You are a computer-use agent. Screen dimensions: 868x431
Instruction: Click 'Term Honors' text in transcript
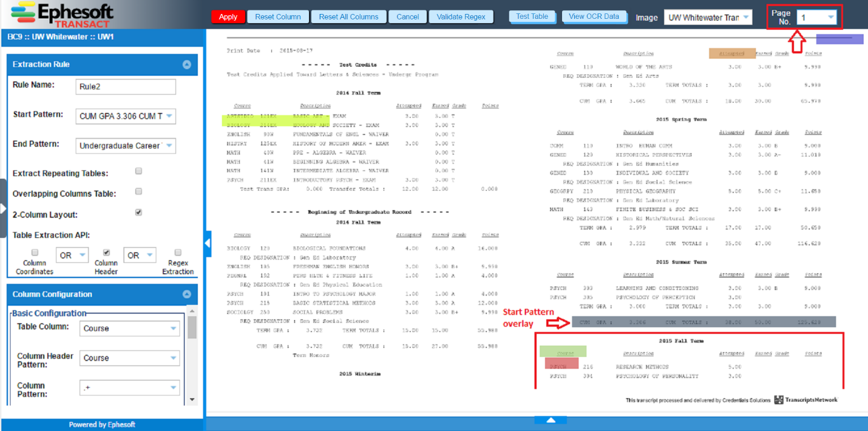click(x=310, y=355)
